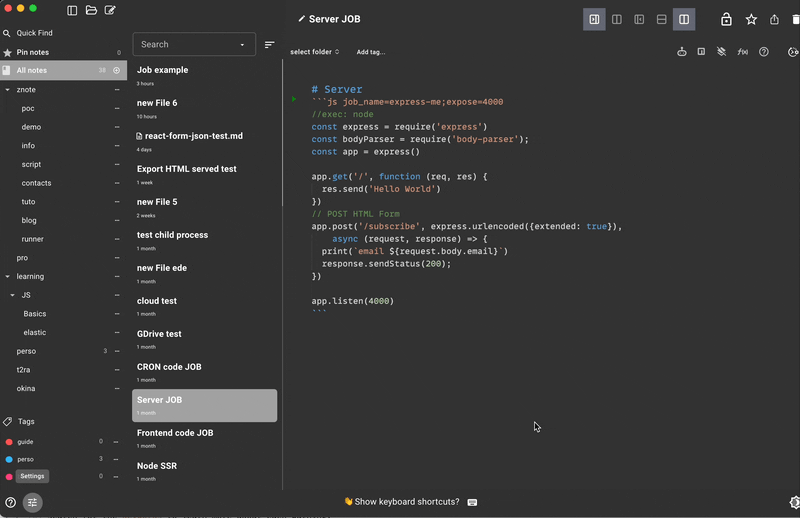Click the star icon next to Pin notes

(7, 53)
